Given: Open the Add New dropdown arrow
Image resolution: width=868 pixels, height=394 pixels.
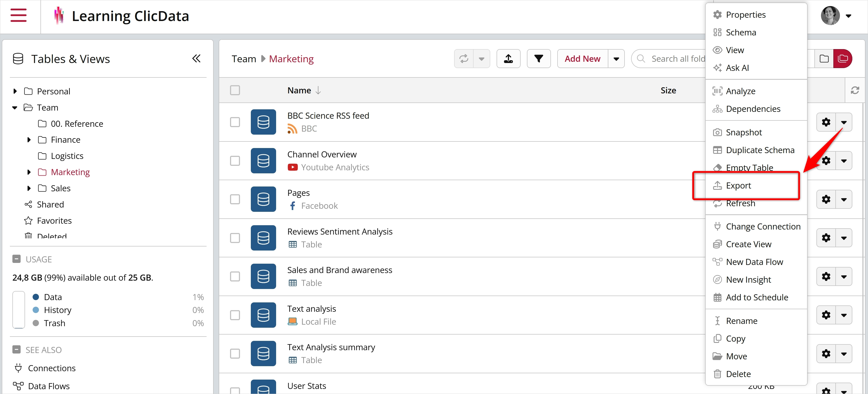Looking at the screenshot, I should pyautogui.click(x=616, y=59).
